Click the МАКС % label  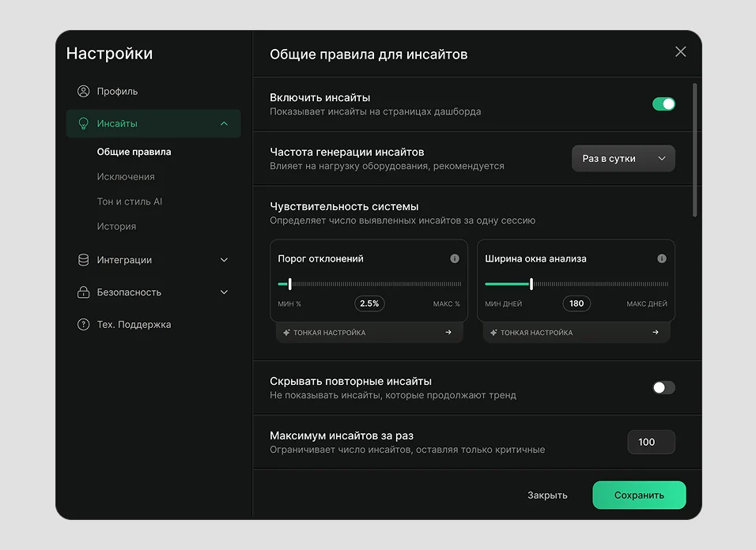pos(447,304)
